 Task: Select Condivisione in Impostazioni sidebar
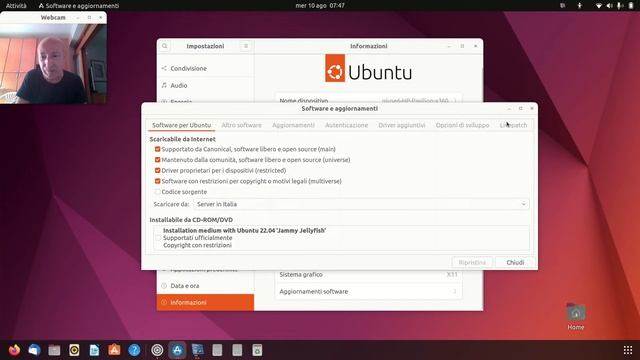[205, 68]
